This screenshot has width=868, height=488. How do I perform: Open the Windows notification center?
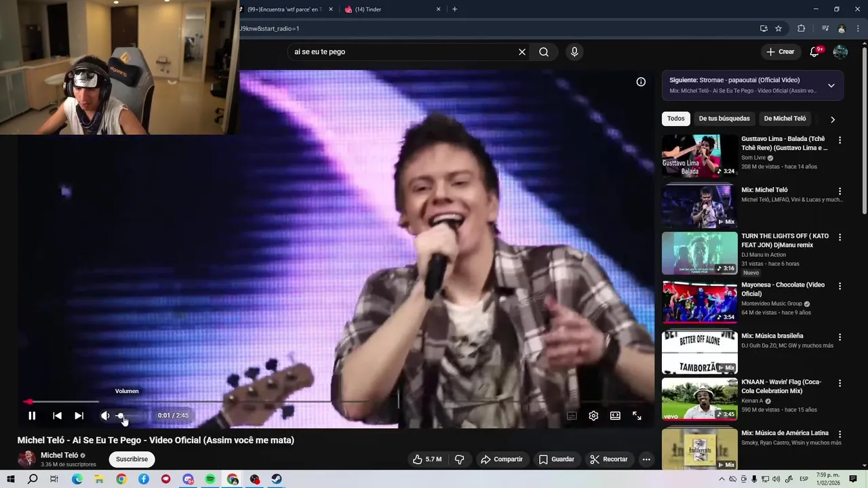[853, 479]
